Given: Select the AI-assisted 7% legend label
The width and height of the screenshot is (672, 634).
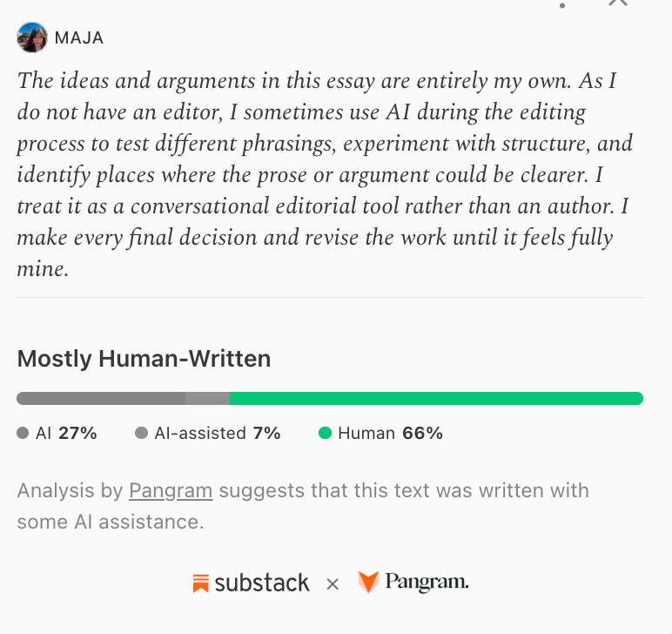Looking at the screenshot, I should pos(218,433).
